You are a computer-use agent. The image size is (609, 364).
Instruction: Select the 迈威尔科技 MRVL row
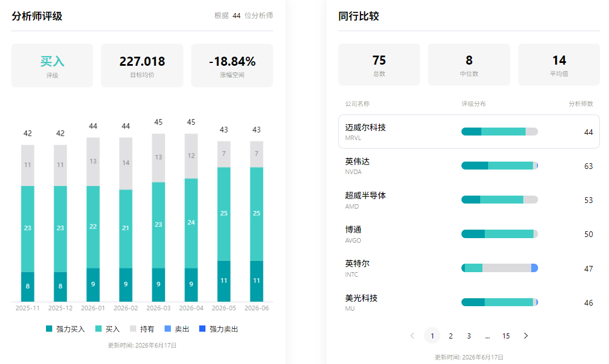469,132
